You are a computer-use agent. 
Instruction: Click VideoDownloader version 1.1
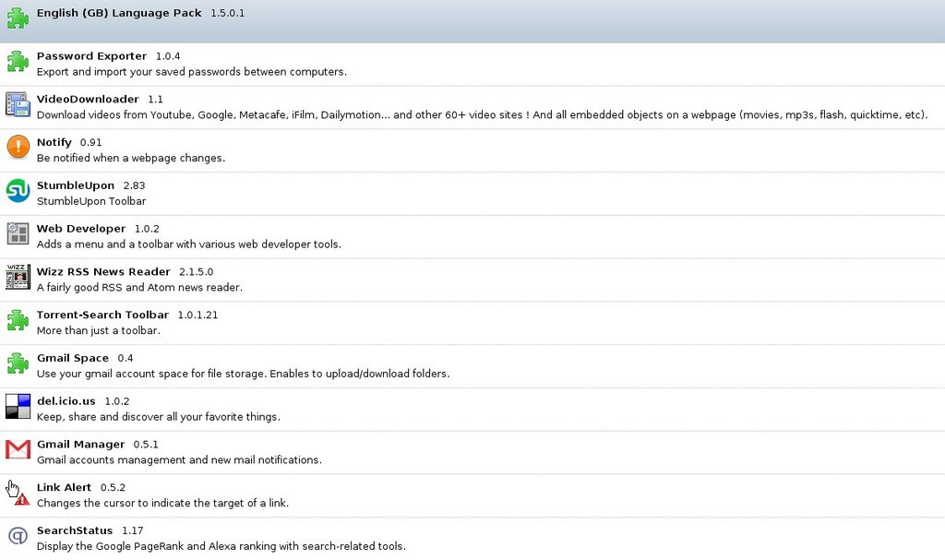click(155, 100)
